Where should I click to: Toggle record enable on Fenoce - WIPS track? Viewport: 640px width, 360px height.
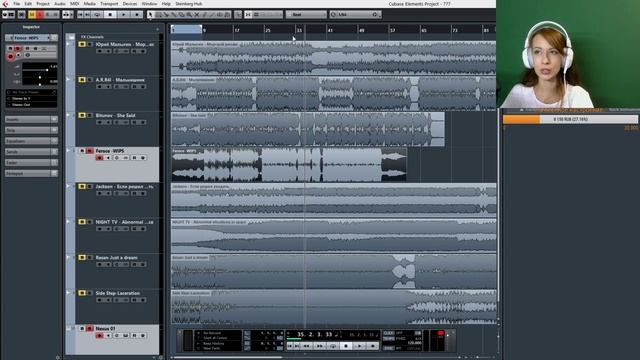[99, 158]
